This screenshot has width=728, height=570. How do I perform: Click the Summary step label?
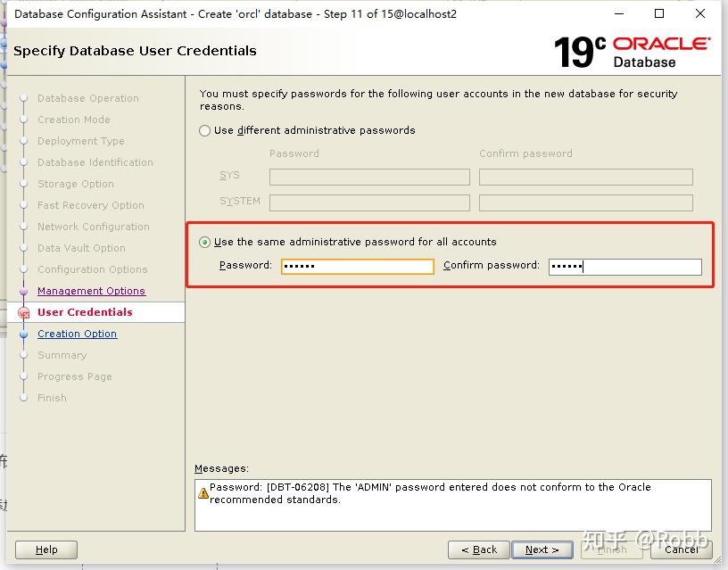[62, 355]
